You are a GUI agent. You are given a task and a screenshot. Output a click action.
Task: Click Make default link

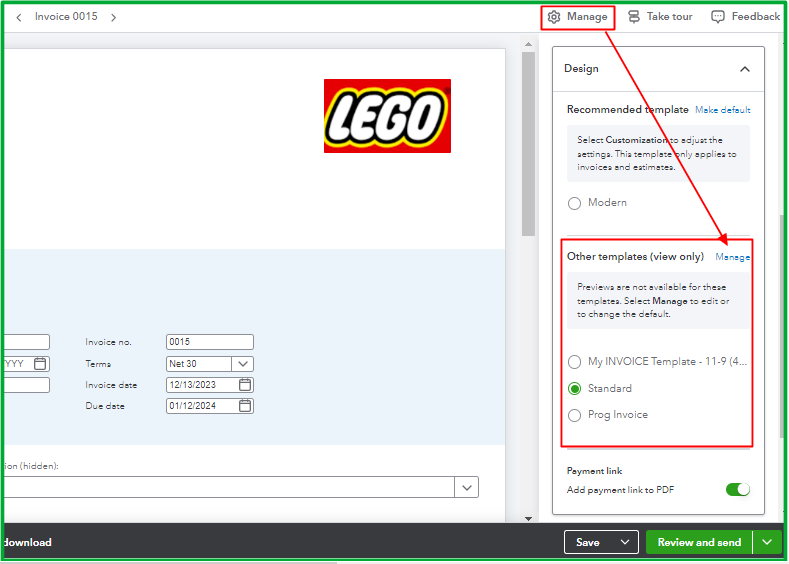click(x=723, y=110)
